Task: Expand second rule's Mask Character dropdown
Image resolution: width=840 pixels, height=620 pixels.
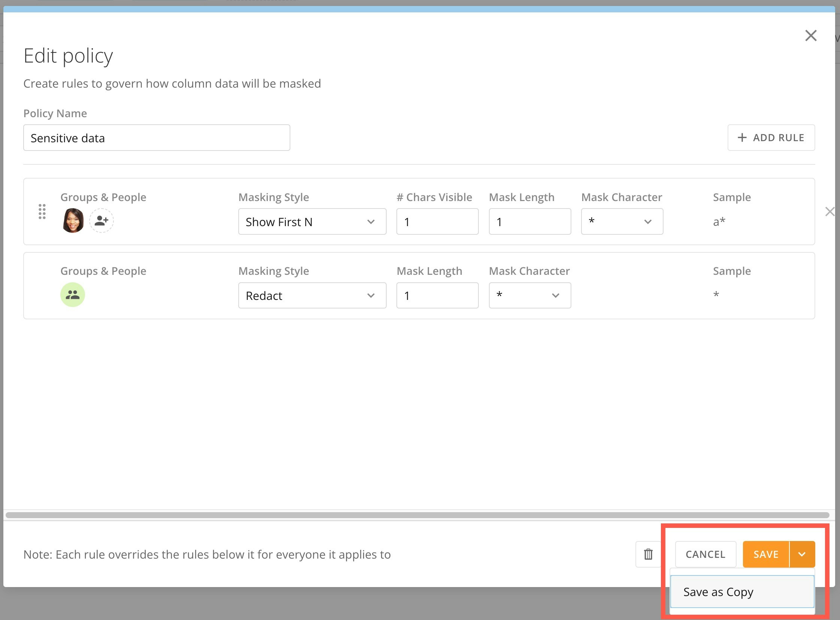Action: point(529,296)
